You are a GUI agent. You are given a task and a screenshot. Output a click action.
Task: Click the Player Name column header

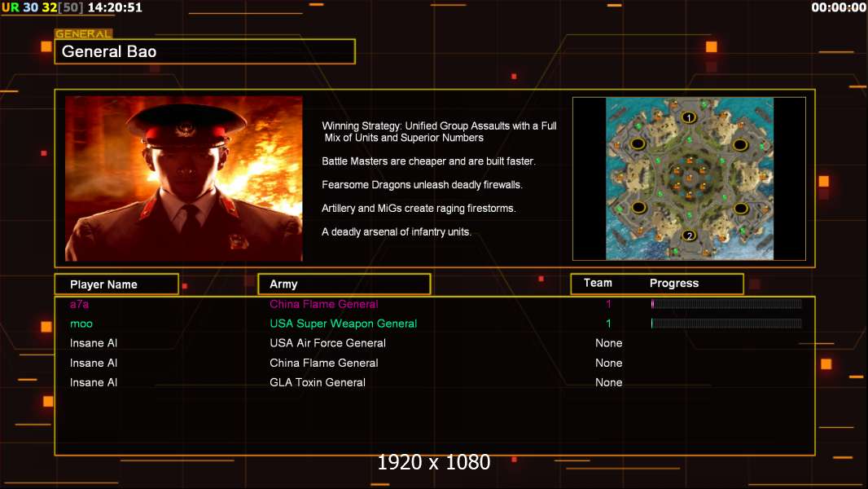tap(116, 284)
